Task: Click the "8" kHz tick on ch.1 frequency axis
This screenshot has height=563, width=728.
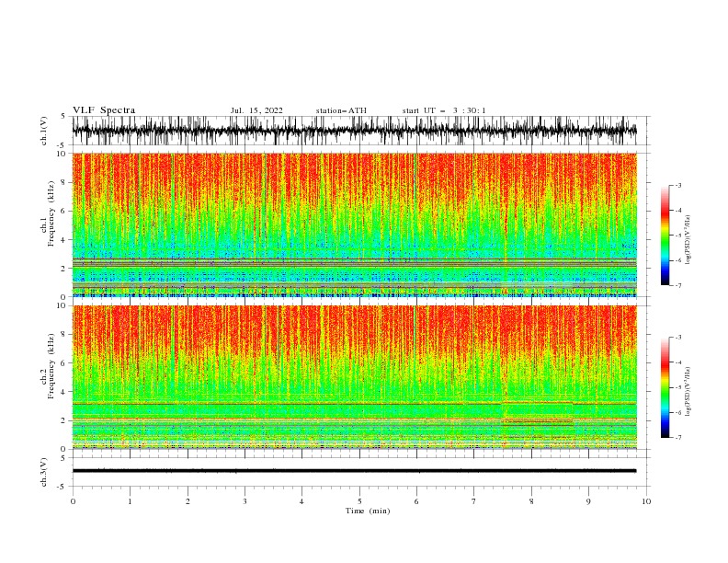Action: [64, 182]
